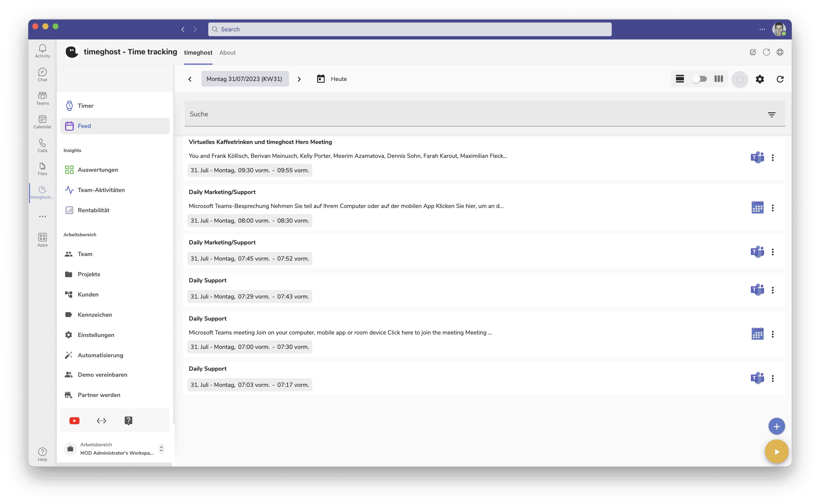Viewport: 820px width, 504px height.
Task: Navigate back with Teams history arrow
Action: pos(183,29)
